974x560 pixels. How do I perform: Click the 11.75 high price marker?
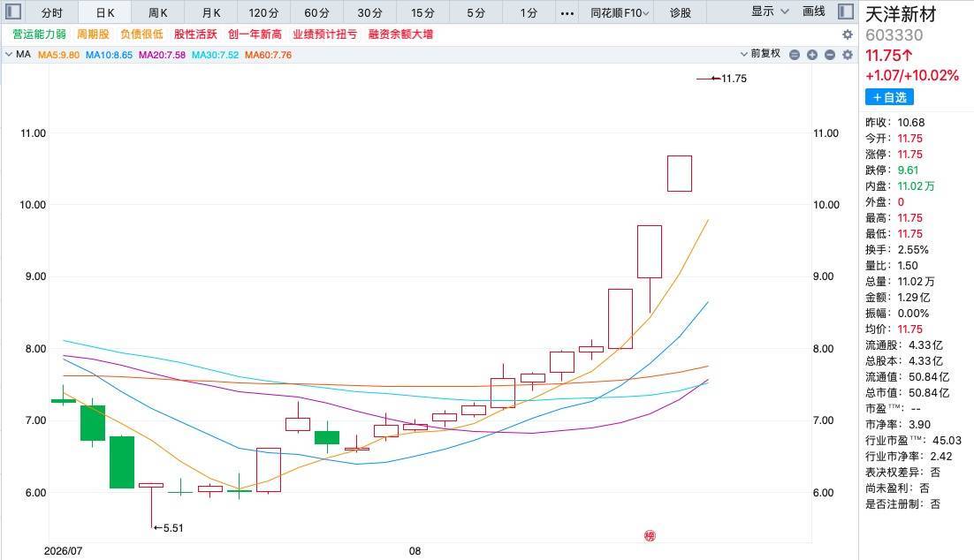728,79
